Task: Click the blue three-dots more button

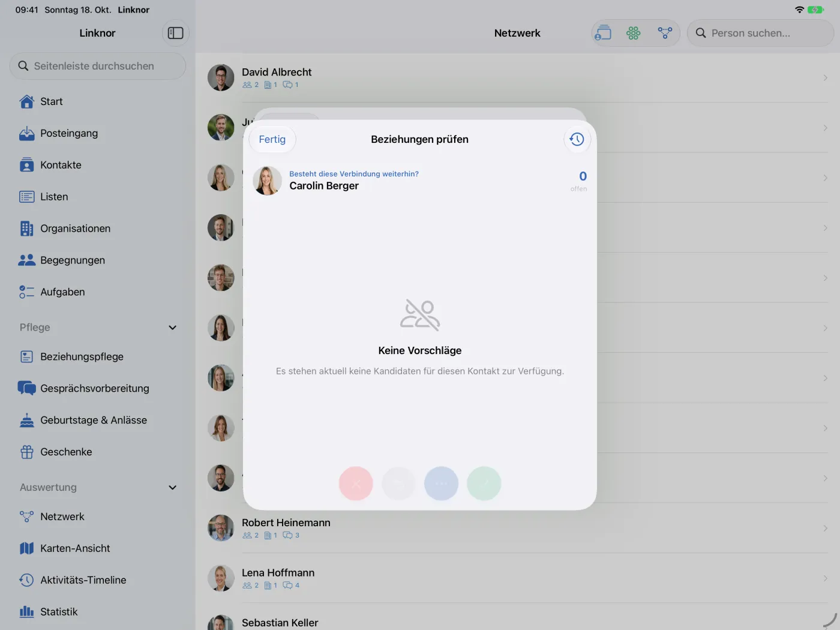Action: [441, 484]
